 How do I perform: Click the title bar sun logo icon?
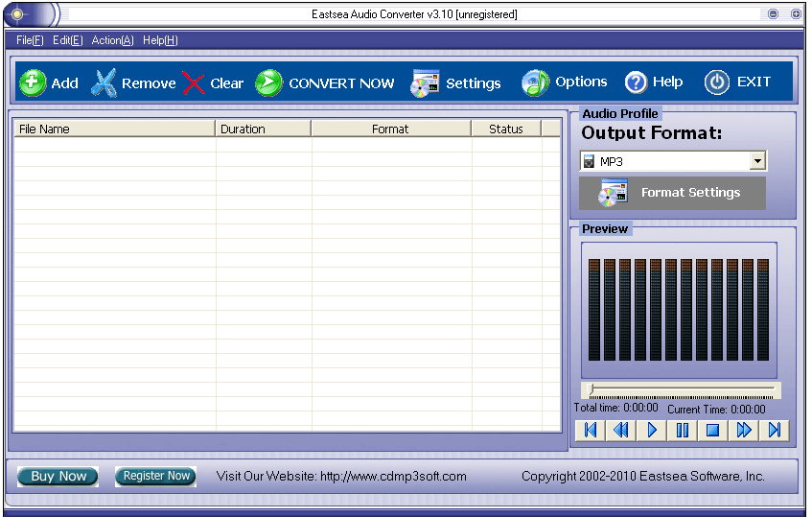click(17, 14)
